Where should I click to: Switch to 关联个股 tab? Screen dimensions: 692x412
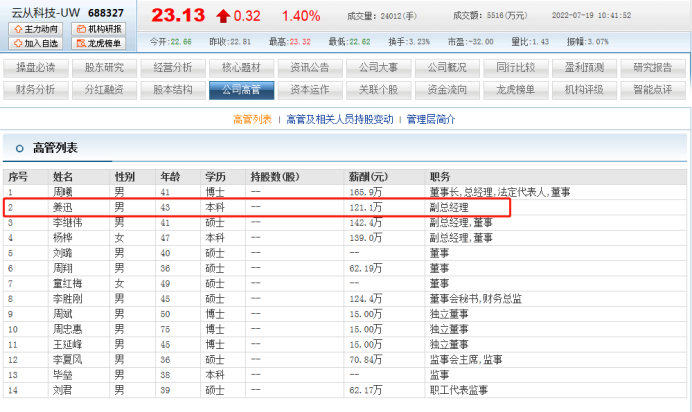coord(379,90)
